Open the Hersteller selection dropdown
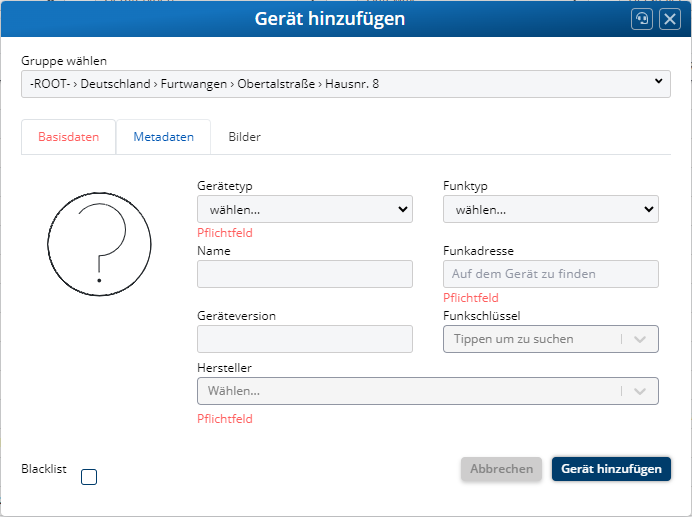The image size is (692, 517). (x=410, y=391)
